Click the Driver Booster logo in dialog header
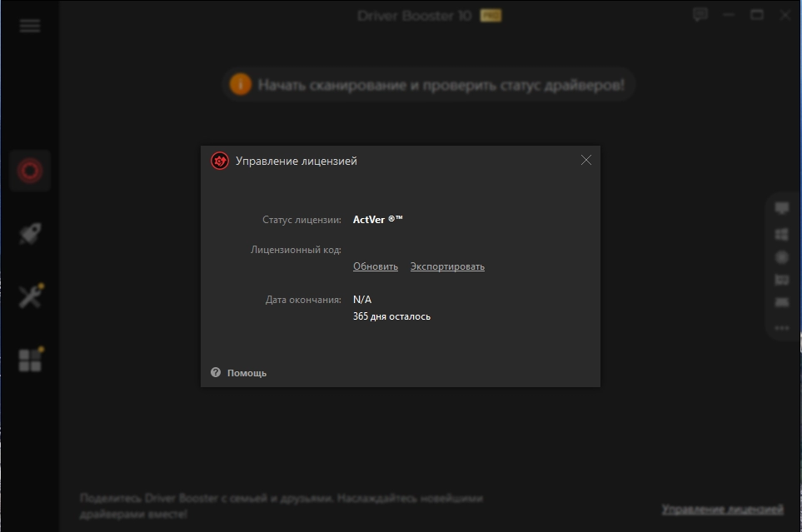Image resolution: width=802 pixels, height=532 pixels. [220, 161]
